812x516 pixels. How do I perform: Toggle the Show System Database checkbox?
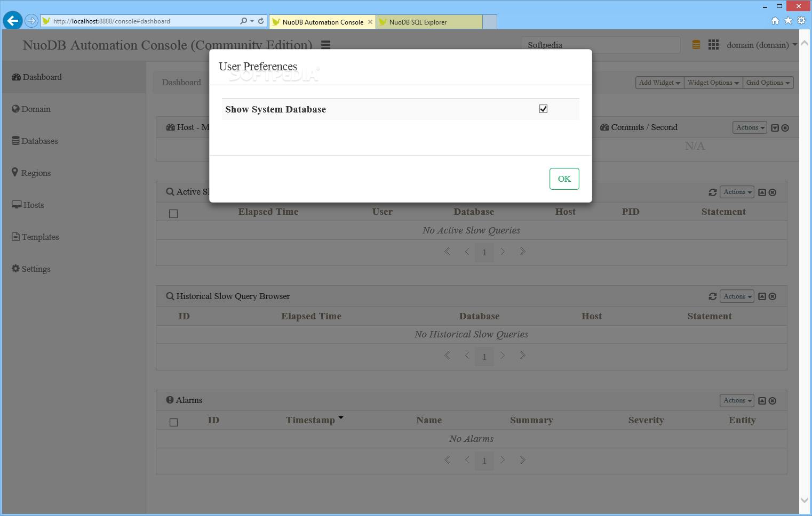click(543, 109)
